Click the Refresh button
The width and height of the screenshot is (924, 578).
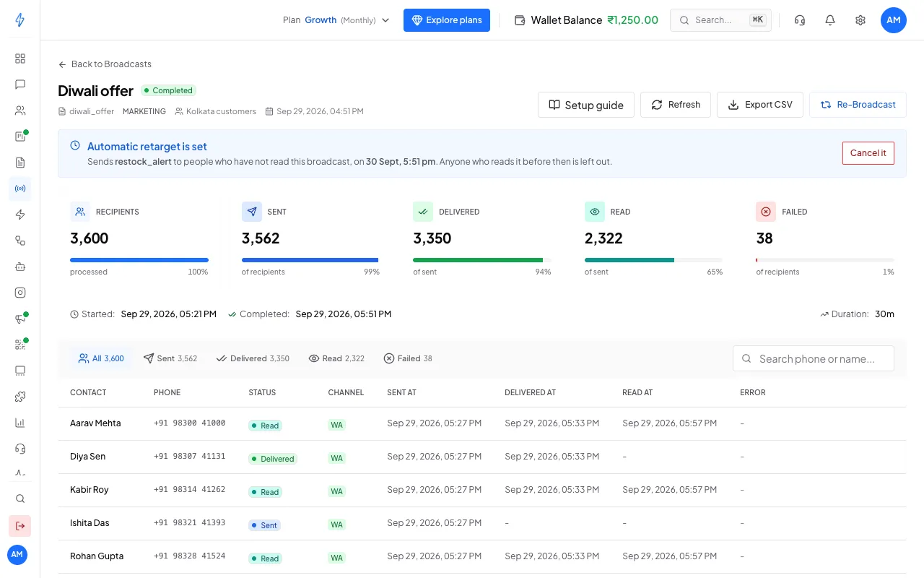[x=676, y=105]
